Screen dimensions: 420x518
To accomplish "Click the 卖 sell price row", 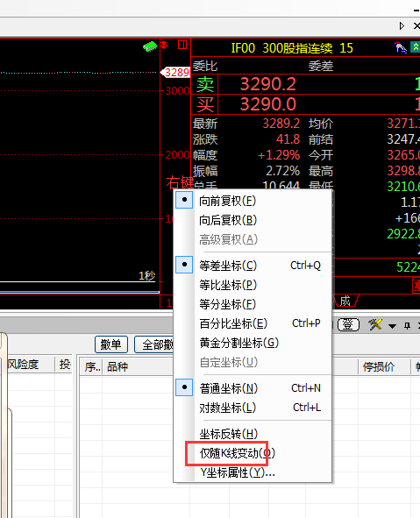I will [305, 84].
